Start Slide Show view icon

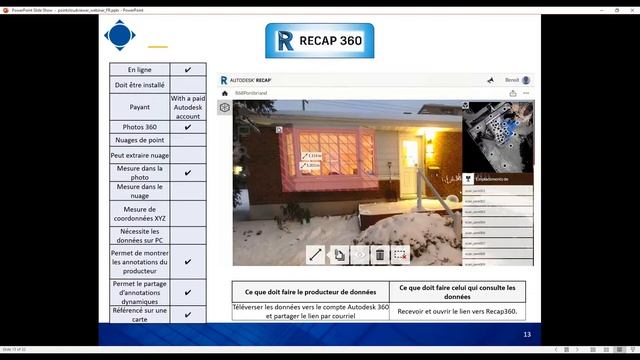[633, 350]
